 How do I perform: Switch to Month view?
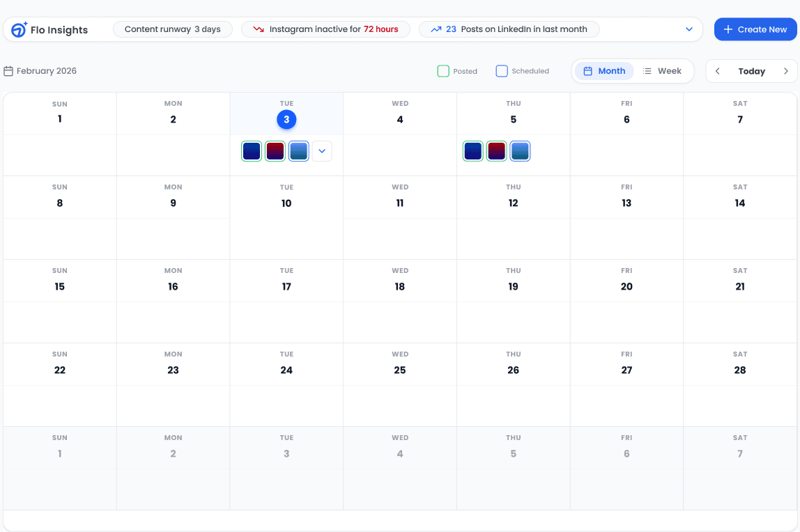pyautogui.click(x=604, y=71)
